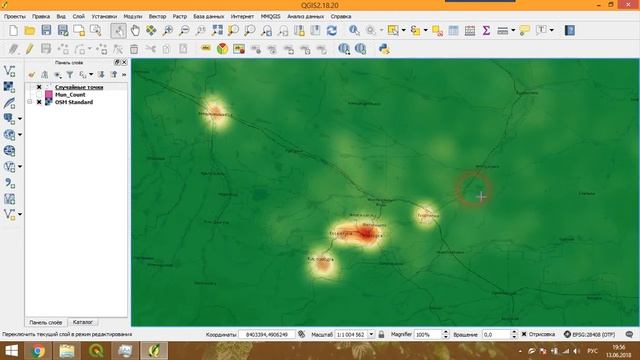Open the MMQGIS menu
This screenshot has width=640, height=360.
270,16
